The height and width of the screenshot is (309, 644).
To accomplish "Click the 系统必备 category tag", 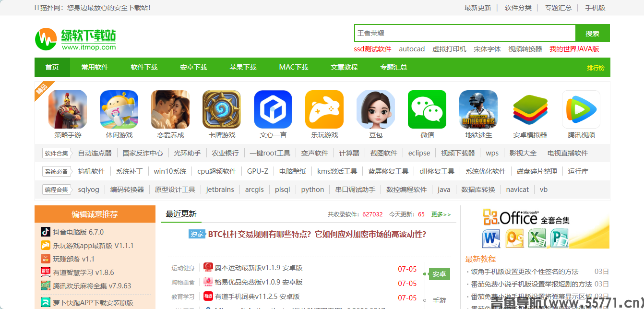I will pos(57,171).
